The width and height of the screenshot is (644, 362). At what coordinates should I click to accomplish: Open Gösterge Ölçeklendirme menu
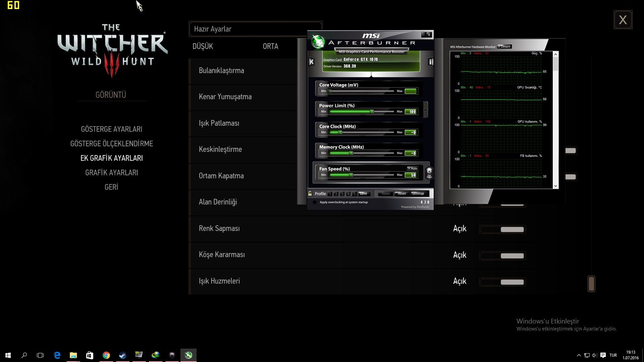(111, 143)
